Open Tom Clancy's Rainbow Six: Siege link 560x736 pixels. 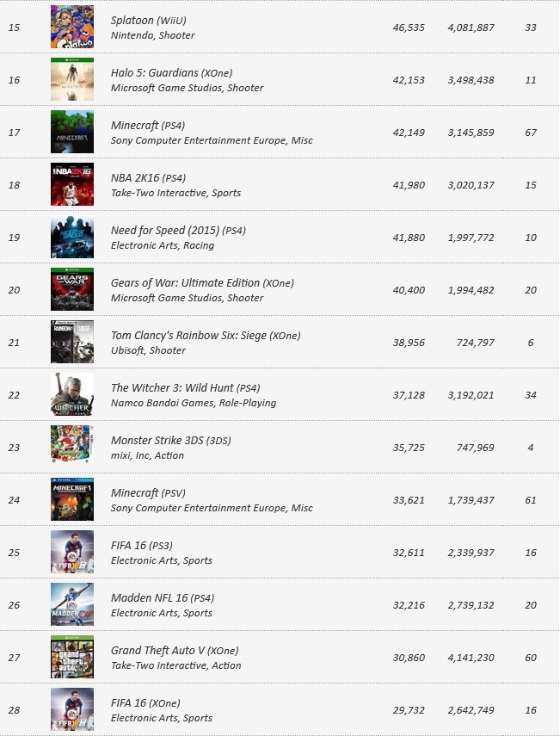[206, 336]
